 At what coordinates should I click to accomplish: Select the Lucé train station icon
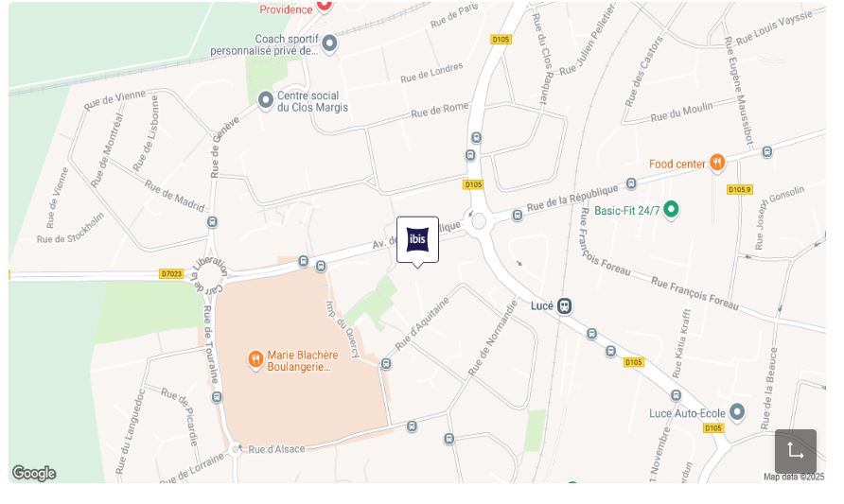pos(564,306)
